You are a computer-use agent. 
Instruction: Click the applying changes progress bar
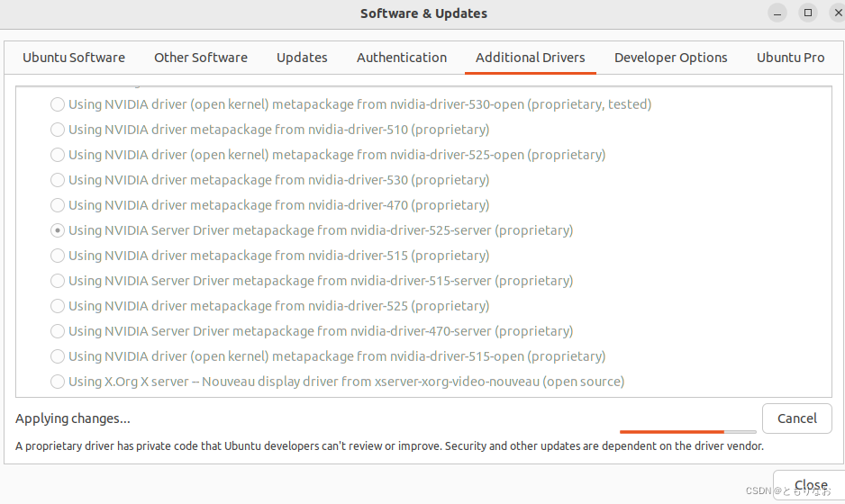click(x=688, y=431)
